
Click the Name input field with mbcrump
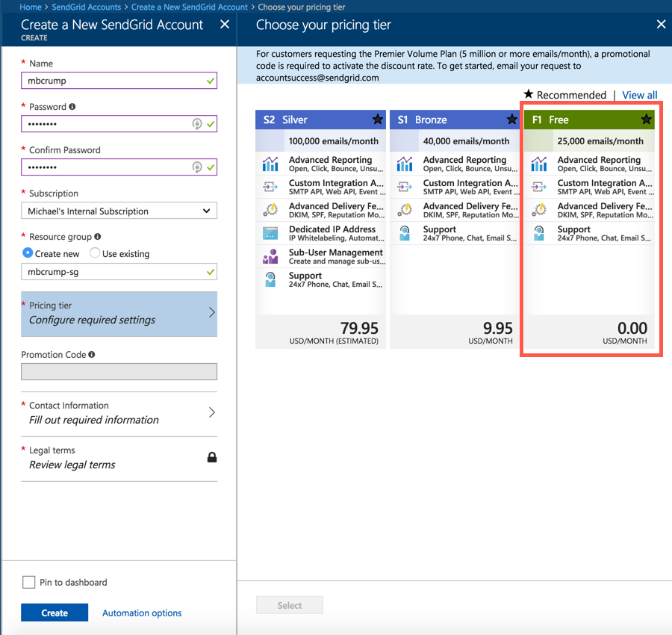click(119, 81)
